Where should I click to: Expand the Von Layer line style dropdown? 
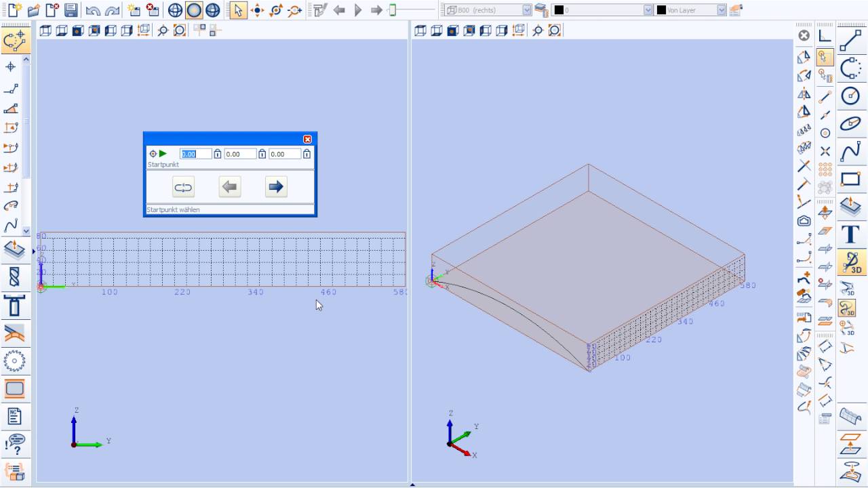(721, 10)
